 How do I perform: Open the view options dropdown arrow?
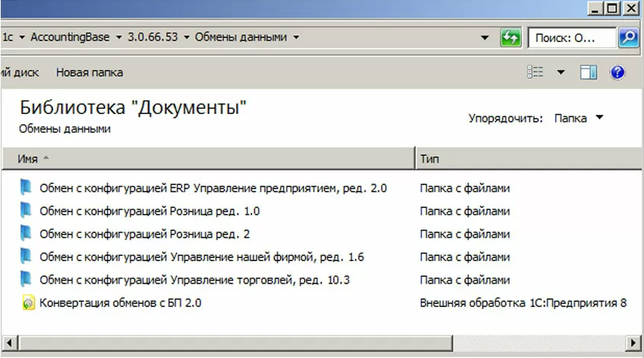pyautogui.click(x=561, y=73)
